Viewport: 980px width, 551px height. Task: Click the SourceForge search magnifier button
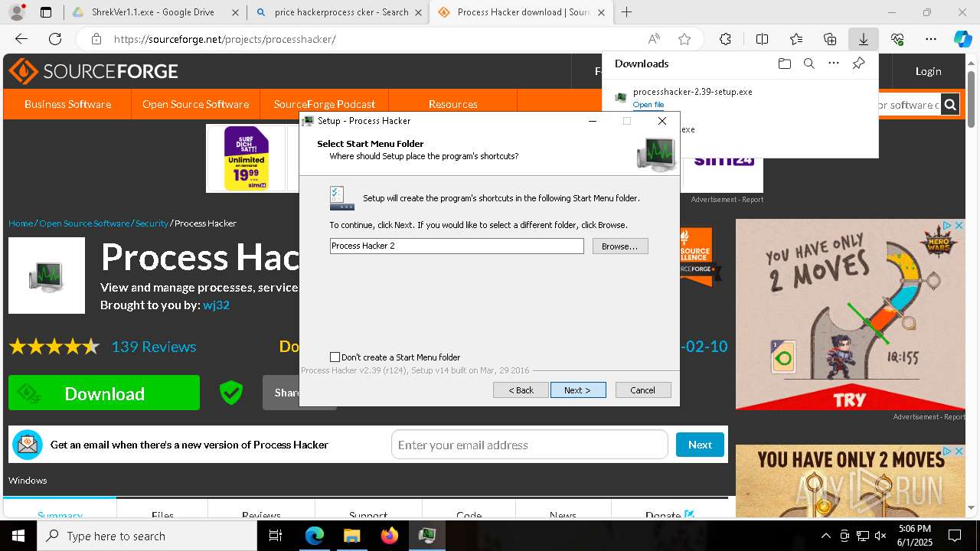[950, 105]
